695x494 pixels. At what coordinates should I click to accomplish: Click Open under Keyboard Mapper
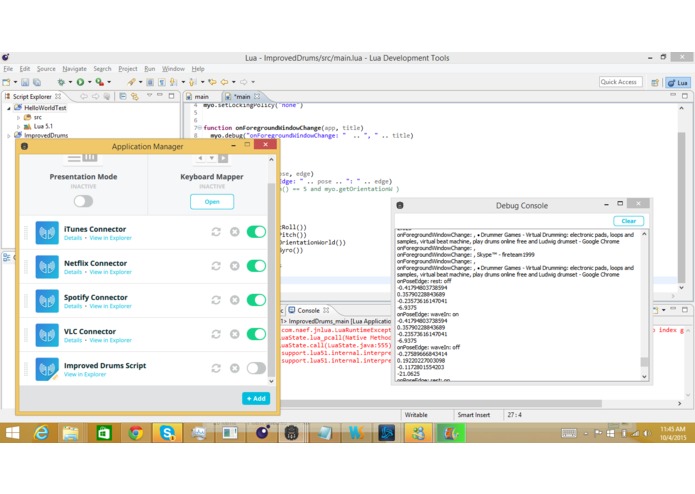pos(212,202)
